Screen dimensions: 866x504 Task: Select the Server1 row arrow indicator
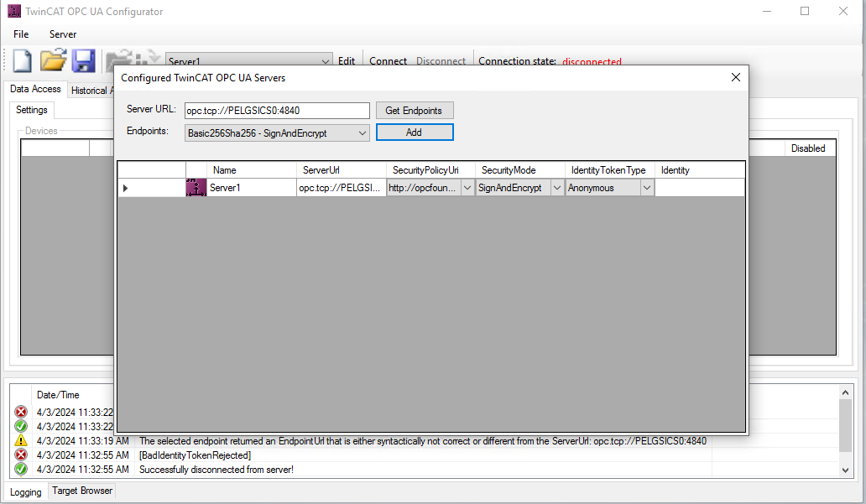tap(126, 188)
